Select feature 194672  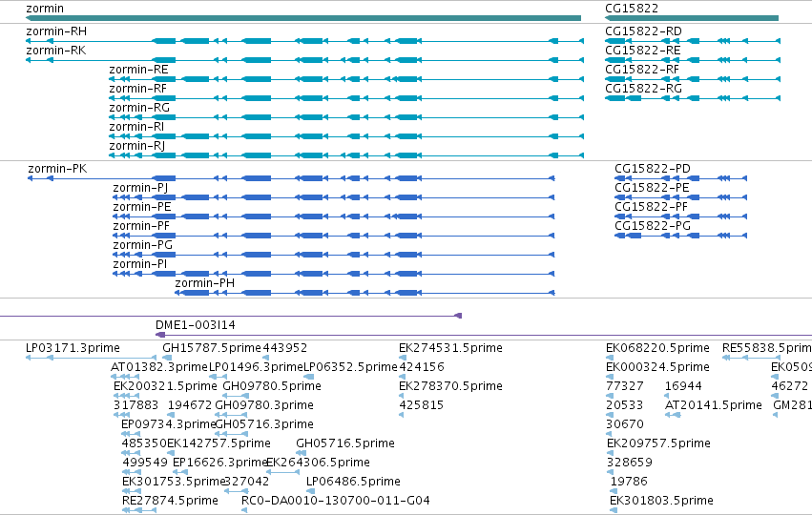[190, 405]
